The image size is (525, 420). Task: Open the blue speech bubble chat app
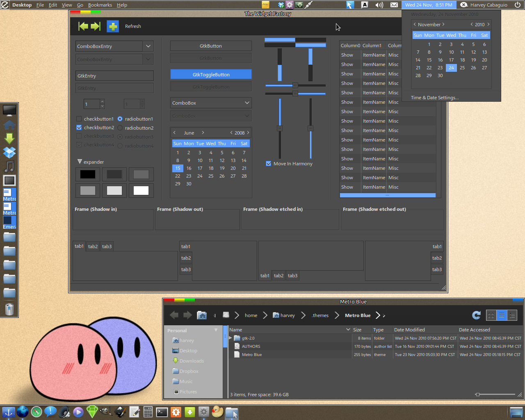coord(50,411)
